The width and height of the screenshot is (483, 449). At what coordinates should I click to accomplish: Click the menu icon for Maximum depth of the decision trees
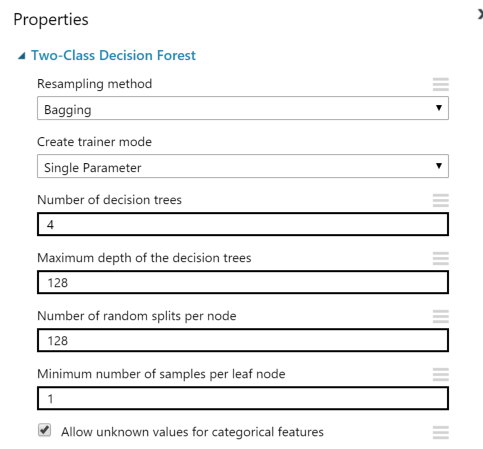pos(440,258)
